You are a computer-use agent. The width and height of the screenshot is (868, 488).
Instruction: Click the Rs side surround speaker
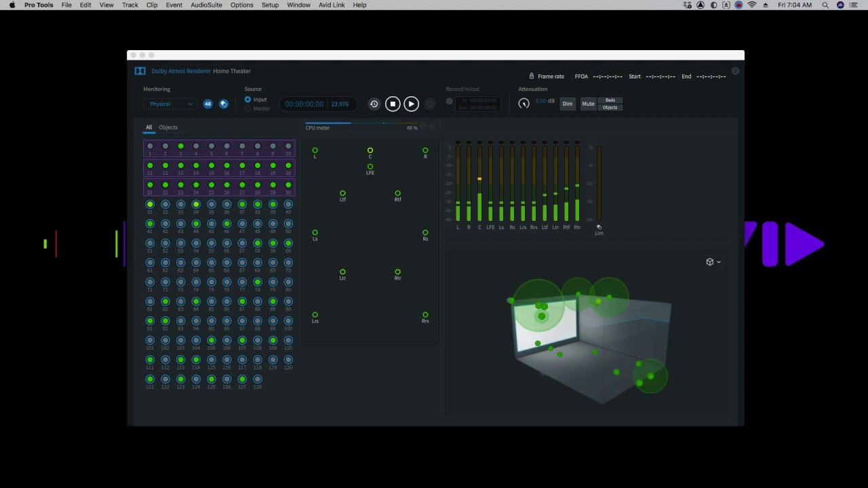[425, 232]
